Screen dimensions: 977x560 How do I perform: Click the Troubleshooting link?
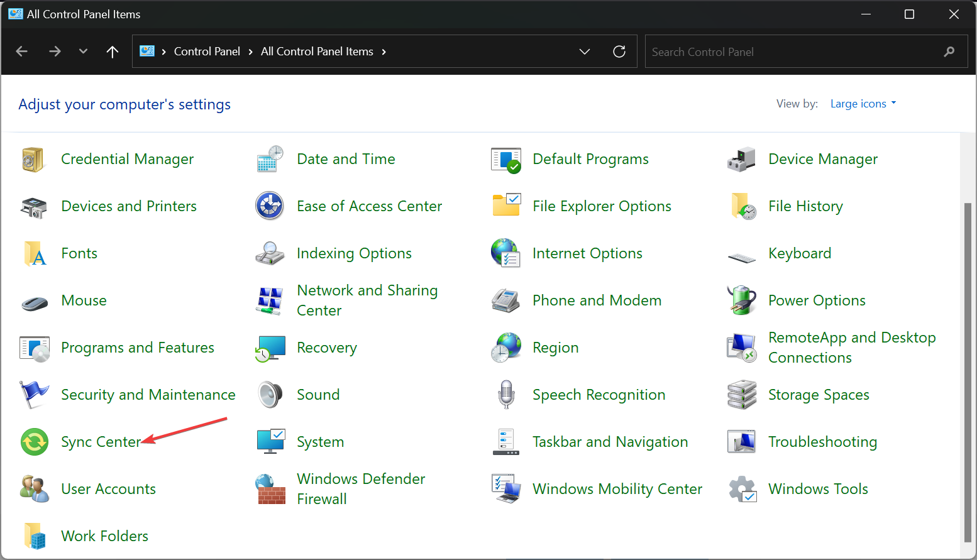[822, 442]
